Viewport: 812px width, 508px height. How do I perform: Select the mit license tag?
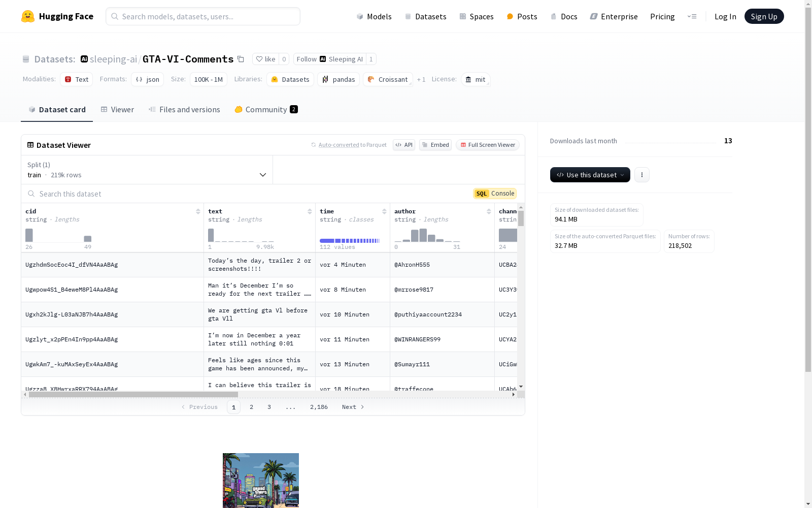click(476, 79)
